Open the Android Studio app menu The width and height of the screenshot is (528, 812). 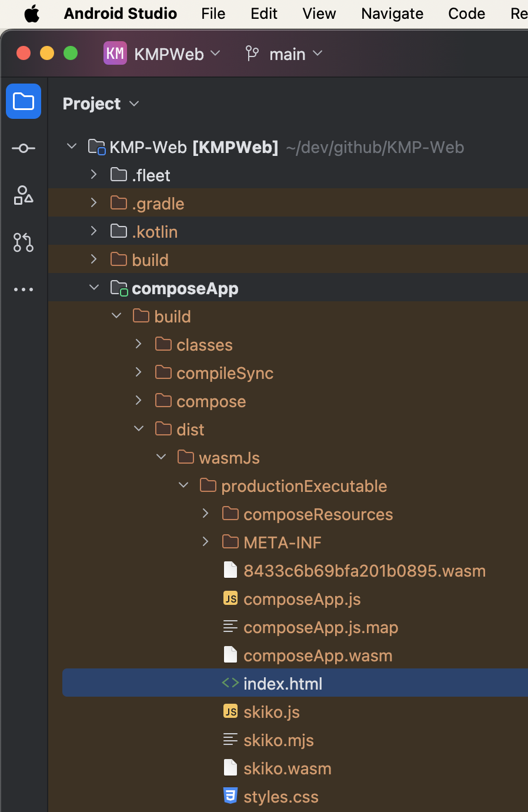click(121, 14)
